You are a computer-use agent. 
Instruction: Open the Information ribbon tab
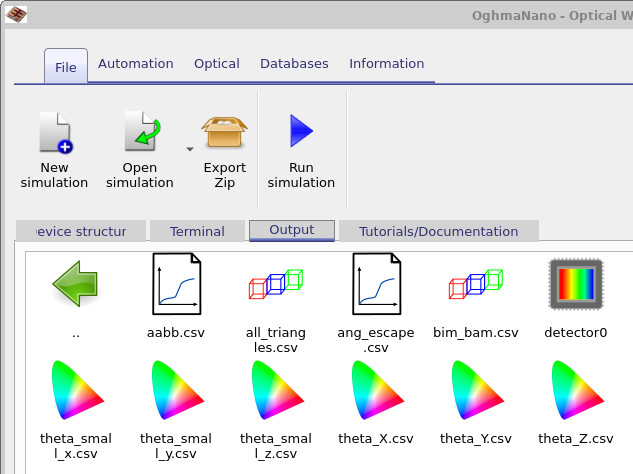386,63
